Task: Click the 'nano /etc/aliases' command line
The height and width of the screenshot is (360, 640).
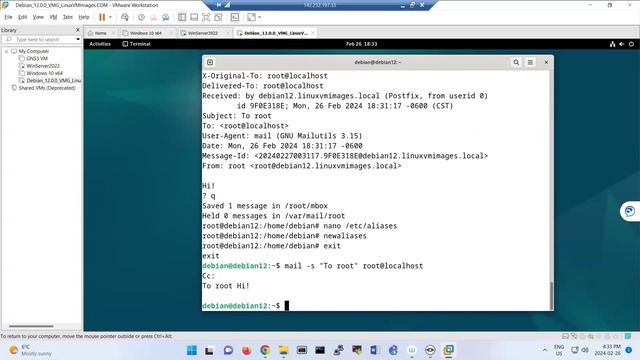Action: [300, 226]
